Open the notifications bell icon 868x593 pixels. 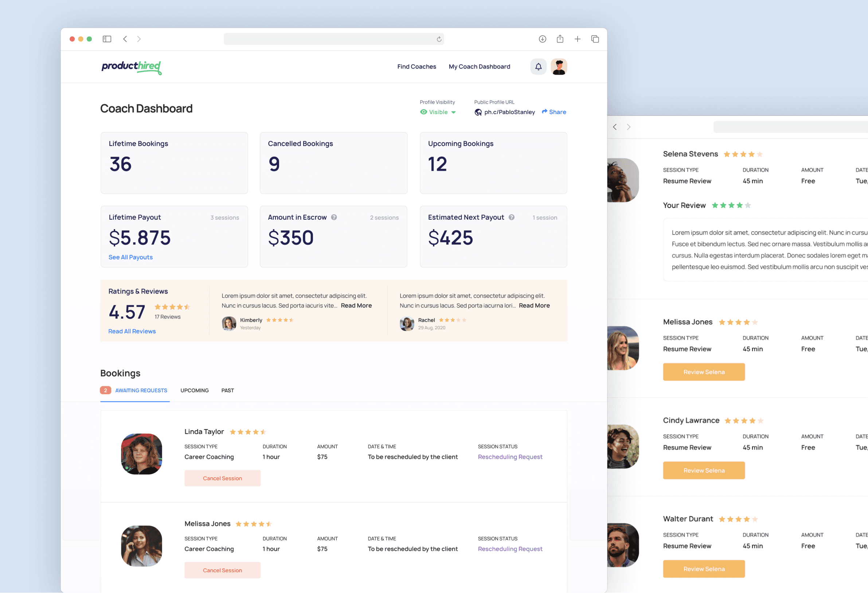(538, 67)
